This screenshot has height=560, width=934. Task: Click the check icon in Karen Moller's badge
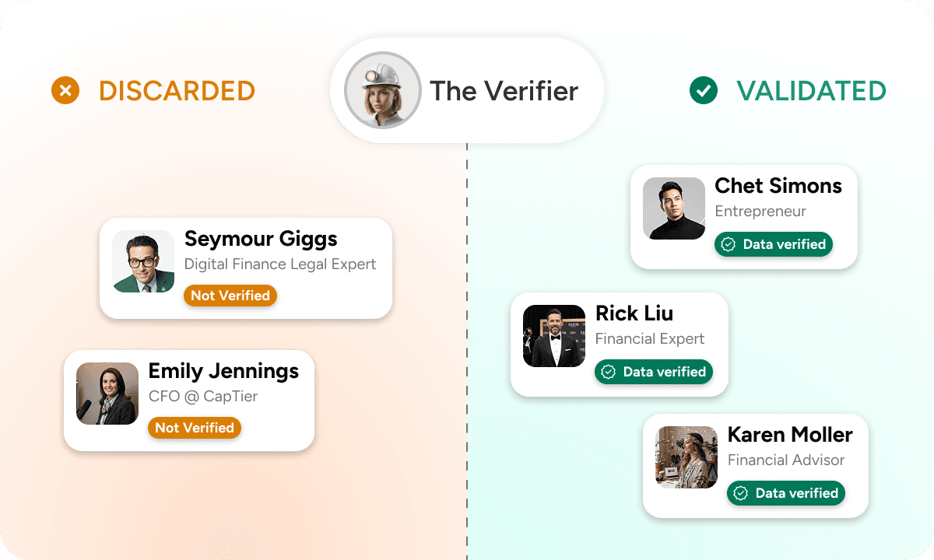click(x=741, y=493)
